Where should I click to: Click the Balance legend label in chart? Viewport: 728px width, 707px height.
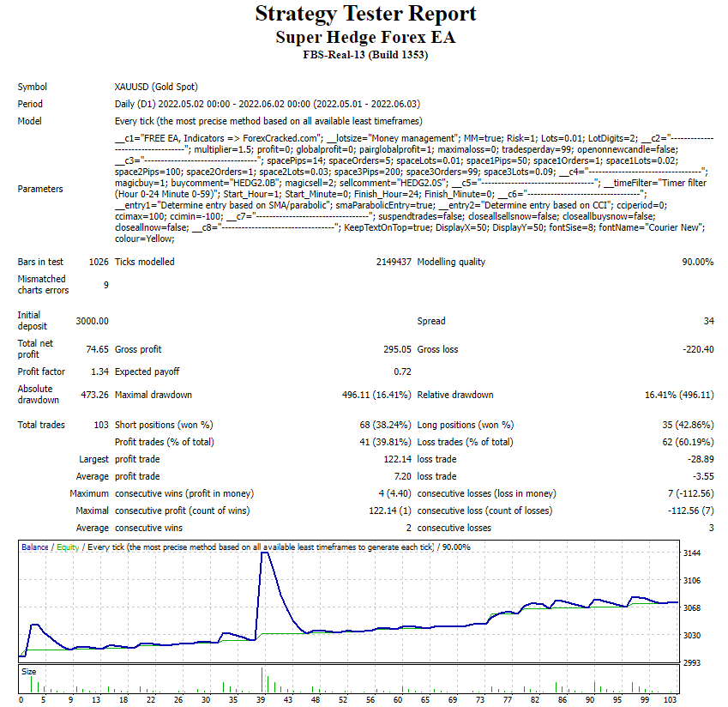pyautogui.click(x=34, y=547)
